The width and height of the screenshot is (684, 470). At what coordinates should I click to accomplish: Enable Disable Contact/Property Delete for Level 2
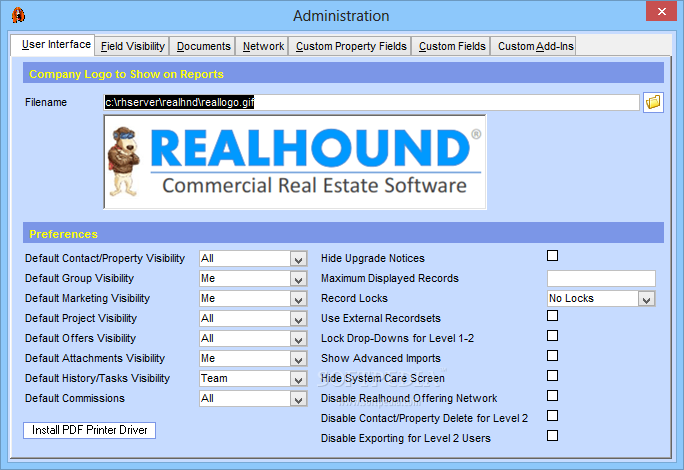point(552,415)
